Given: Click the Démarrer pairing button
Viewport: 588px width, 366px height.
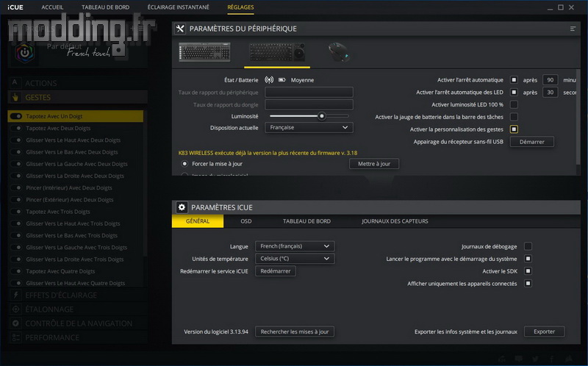Looking at the screenshot, I should [531, 142].
